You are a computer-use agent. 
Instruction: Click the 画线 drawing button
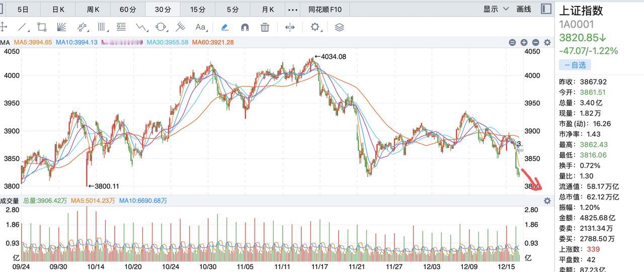click(x=524, y=9)
